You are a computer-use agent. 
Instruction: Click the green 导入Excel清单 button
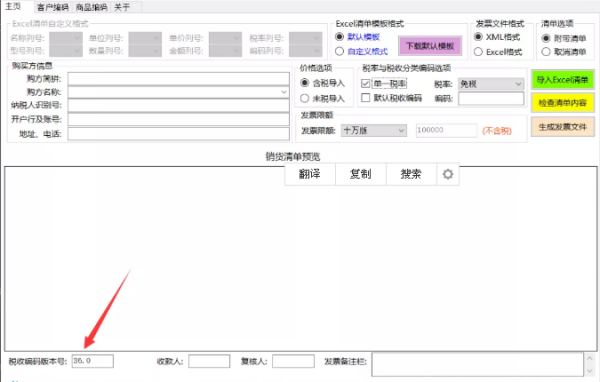pyautogui.click(x=562, y=80)
